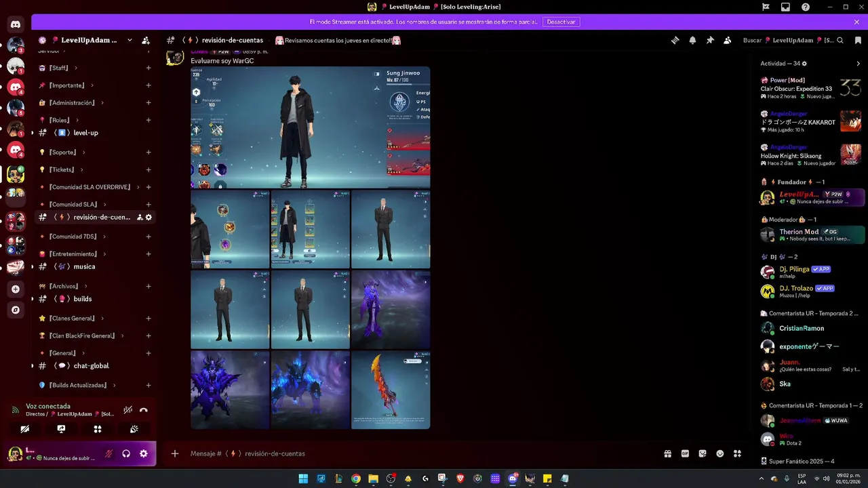
Task: Open user settings gear in user panel
Action: coord(144,453)
